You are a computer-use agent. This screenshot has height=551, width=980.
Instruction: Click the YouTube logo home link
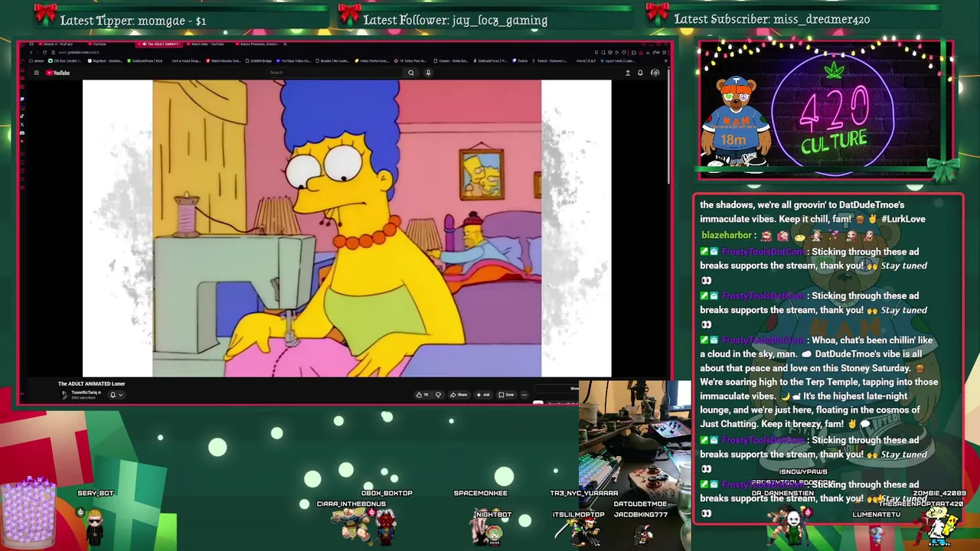point(57,73)
